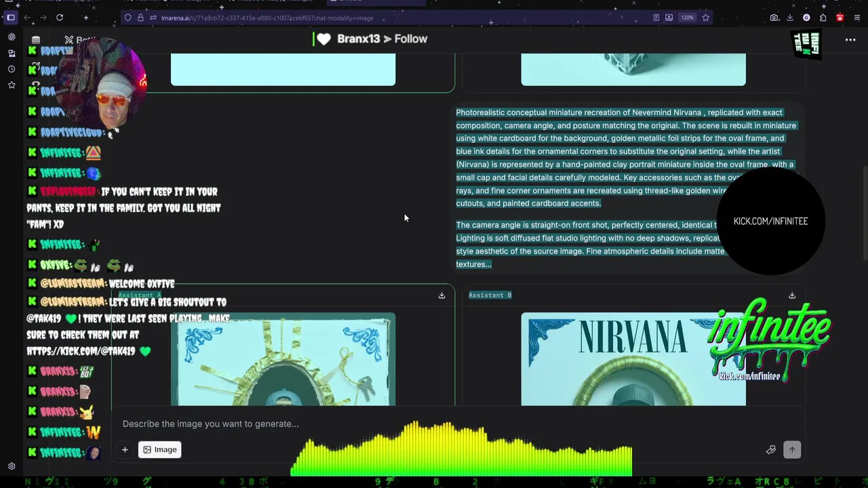Click the padlock site security icon
The height and width of the screenshot is (488, 868).
click(x=140, y=18)
